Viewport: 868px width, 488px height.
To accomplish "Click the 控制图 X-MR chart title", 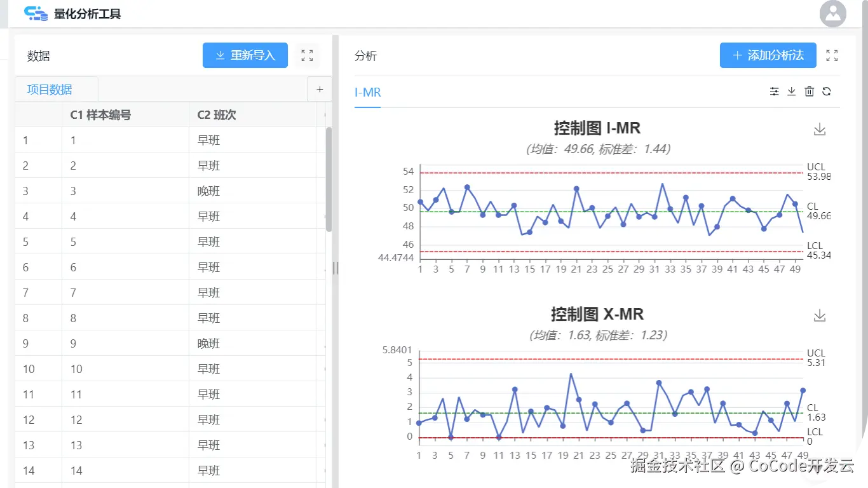I will point(597,315).
